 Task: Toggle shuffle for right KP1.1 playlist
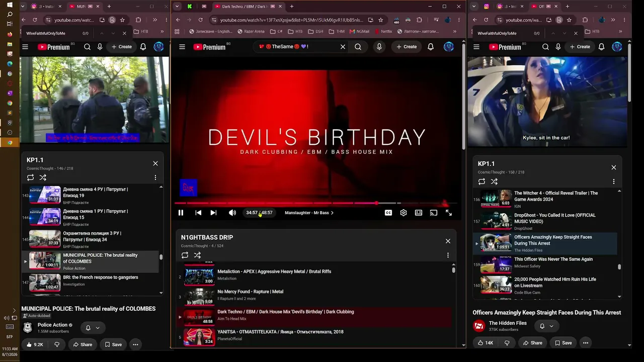[x=494, y=182]
